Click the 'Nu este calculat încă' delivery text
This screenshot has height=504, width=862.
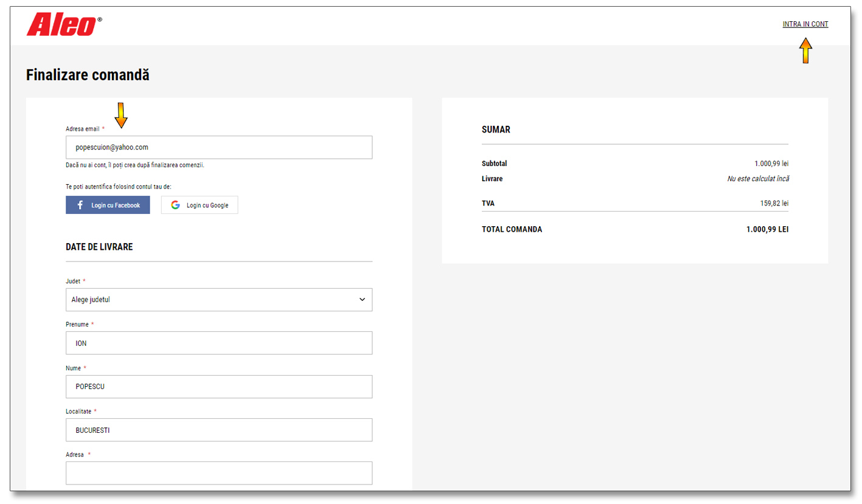pyautogui.click(x=757, y=179)
